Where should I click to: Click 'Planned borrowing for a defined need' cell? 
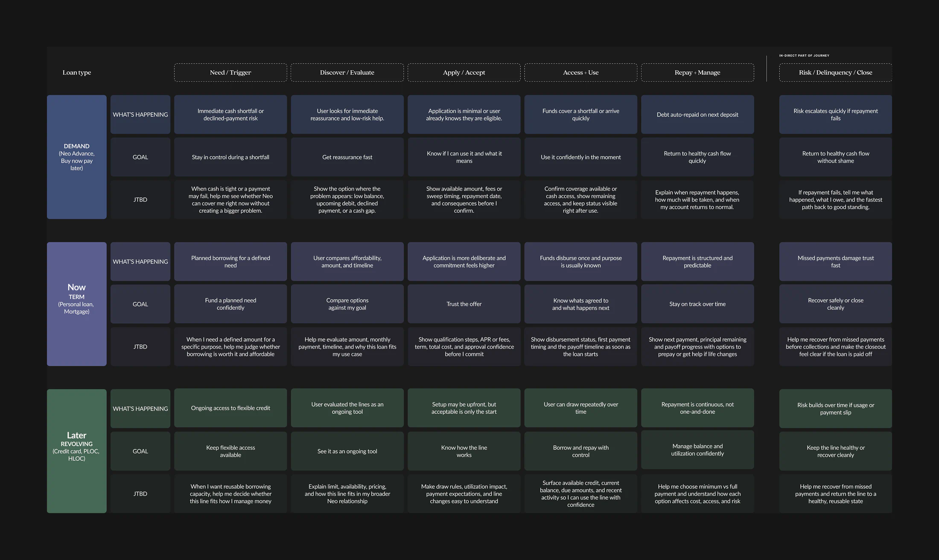pos(230,261)
